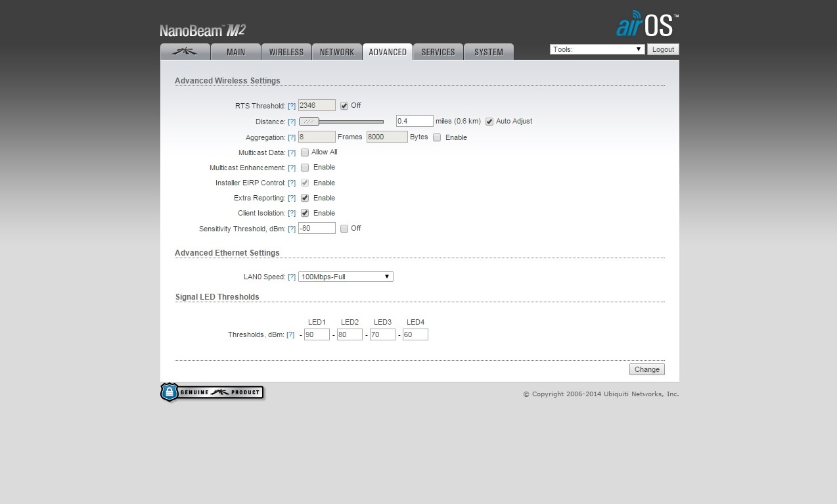This screenshot has height=504, width=837.
Task: Click the airOS logo
Action: [647, 24]
